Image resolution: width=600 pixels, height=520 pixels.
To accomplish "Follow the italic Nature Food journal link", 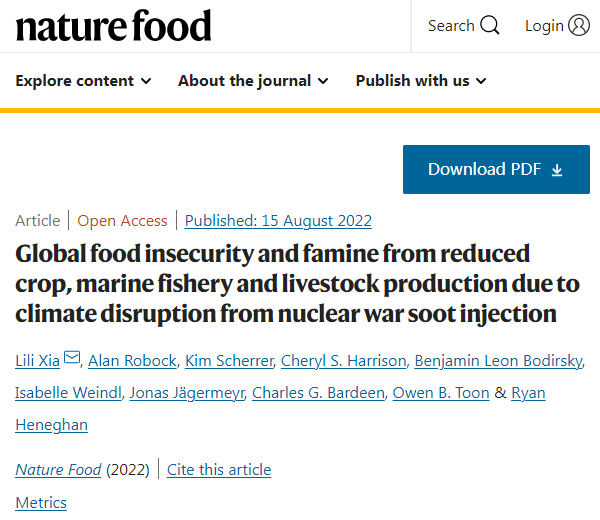I will pyautogui.click(x=58, y=469).
